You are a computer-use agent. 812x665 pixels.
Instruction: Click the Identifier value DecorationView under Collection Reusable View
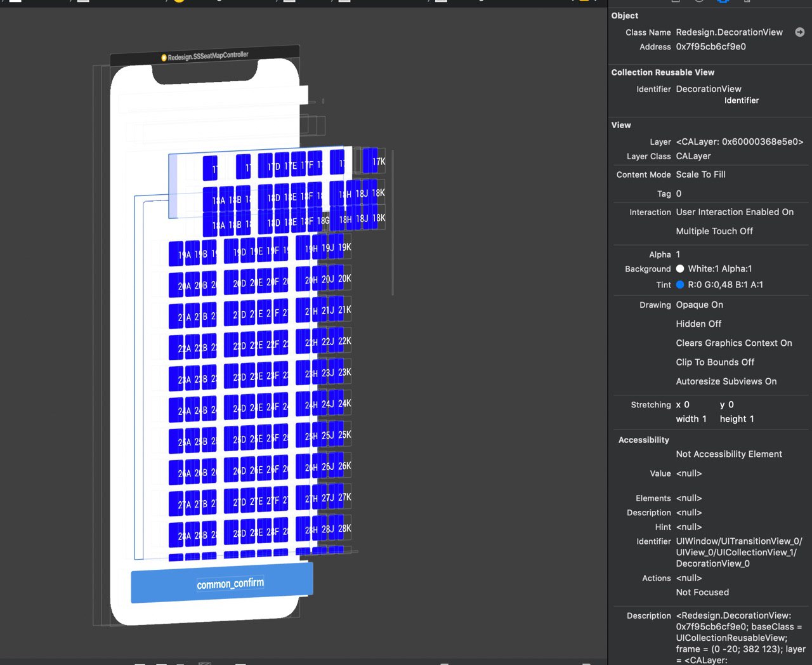709,89
